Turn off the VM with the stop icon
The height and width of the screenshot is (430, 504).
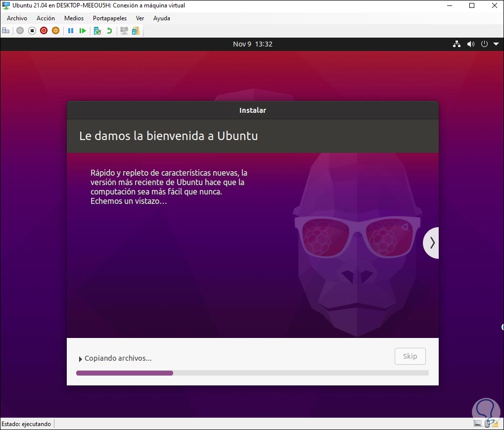tap(32, 31)
